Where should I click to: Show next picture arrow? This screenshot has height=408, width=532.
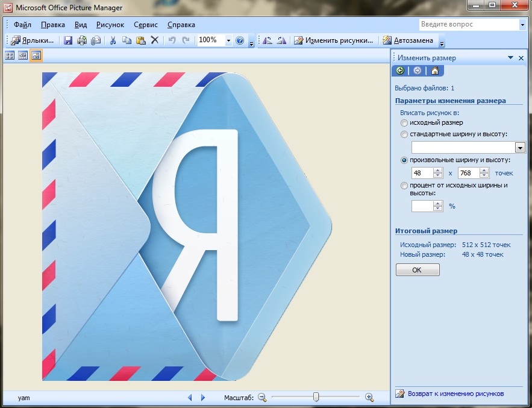[203, 398]
